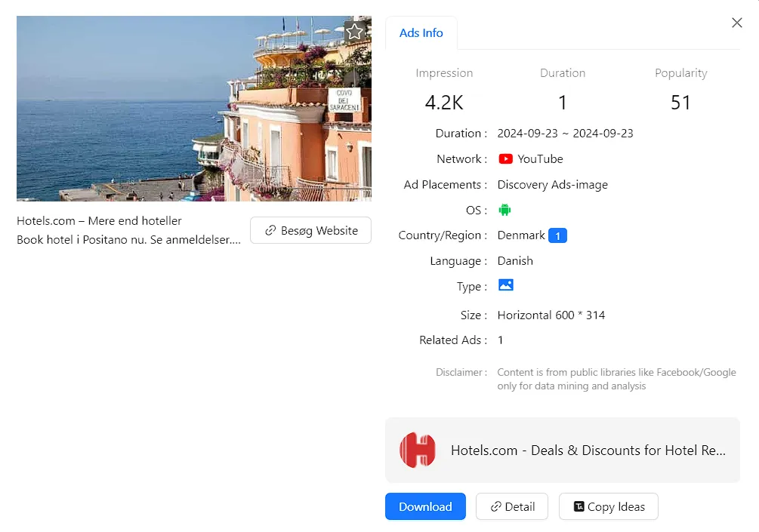Image resolution: width=759 pixels, height=532 pixels.
Task: Click the Denmark country count badge
Action: (557, 236)
